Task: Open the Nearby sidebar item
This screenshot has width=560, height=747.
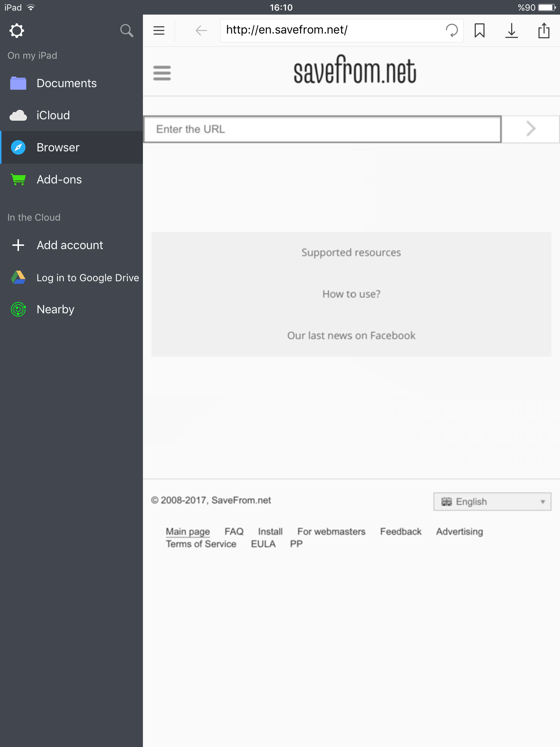Action: coord(71,309)
